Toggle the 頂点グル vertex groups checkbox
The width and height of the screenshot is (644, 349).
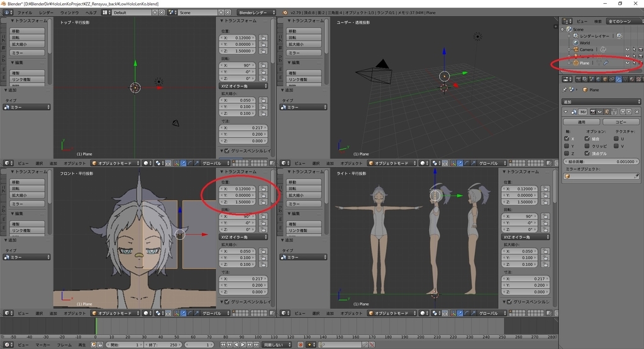587,153
